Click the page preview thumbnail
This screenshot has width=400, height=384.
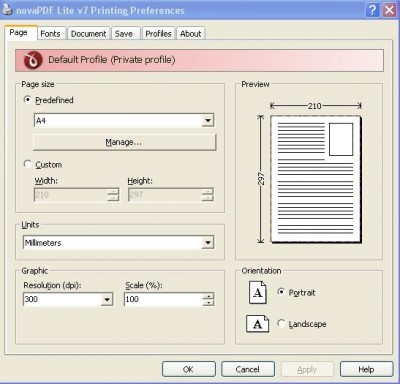tap(316, 179)
